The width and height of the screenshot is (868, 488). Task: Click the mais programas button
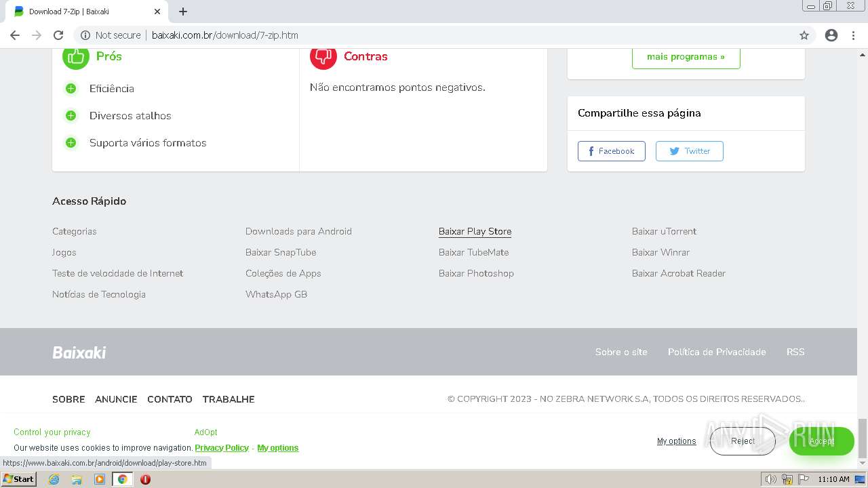686,57
